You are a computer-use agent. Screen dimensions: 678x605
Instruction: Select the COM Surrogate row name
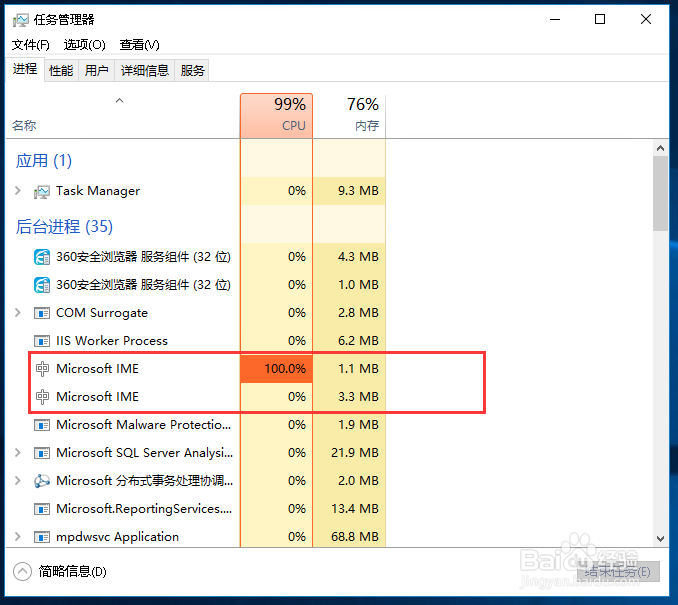(x=102, y=313)
